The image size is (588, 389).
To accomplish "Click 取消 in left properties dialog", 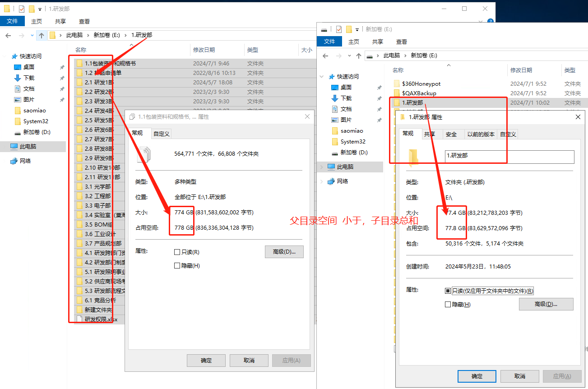I will click(x=249, y=361).
